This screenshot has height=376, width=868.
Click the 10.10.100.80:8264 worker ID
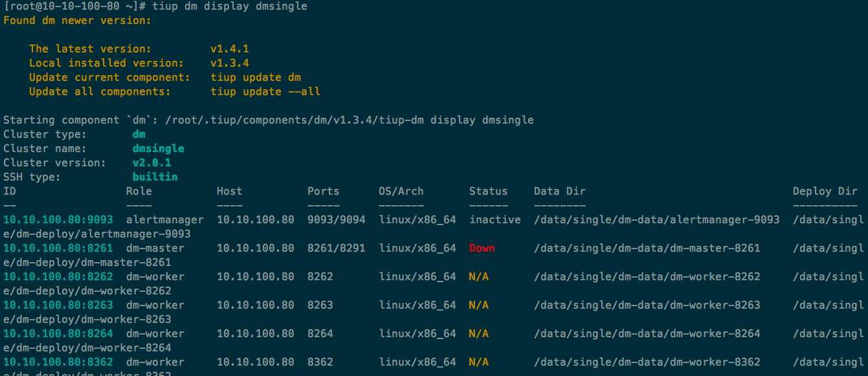click(x=58, y=333)
